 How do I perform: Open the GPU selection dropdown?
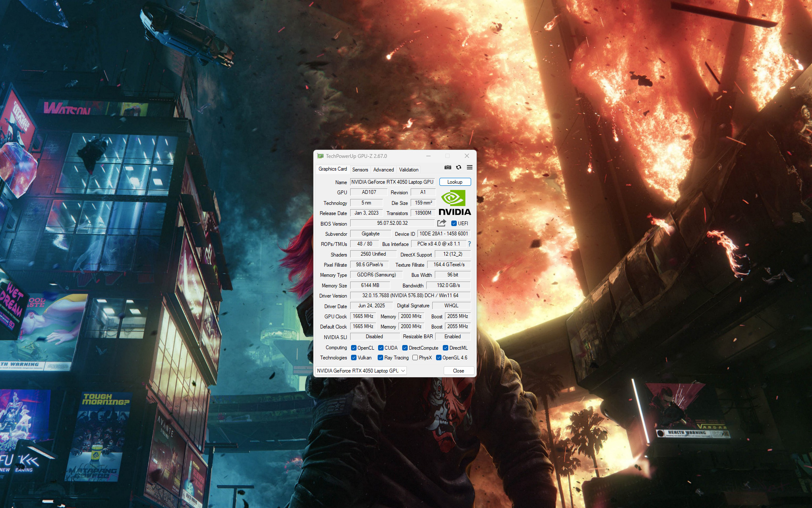[x=361, y=371]
